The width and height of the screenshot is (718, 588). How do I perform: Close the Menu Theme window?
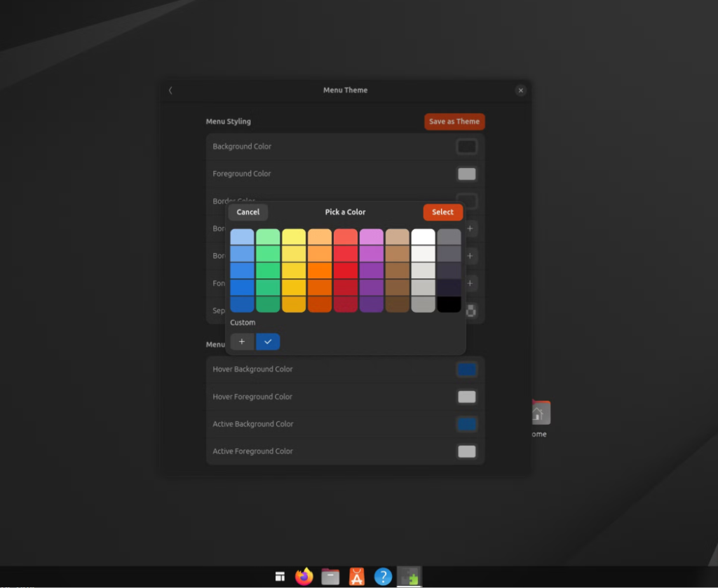tap(520, 90)
